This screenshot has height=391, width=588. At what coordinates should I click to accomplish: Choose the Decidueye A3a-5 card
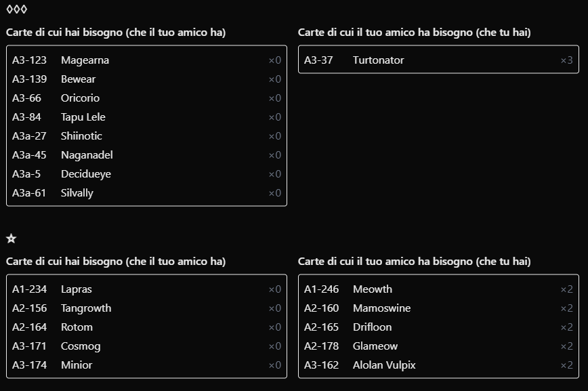click(146, 174)
